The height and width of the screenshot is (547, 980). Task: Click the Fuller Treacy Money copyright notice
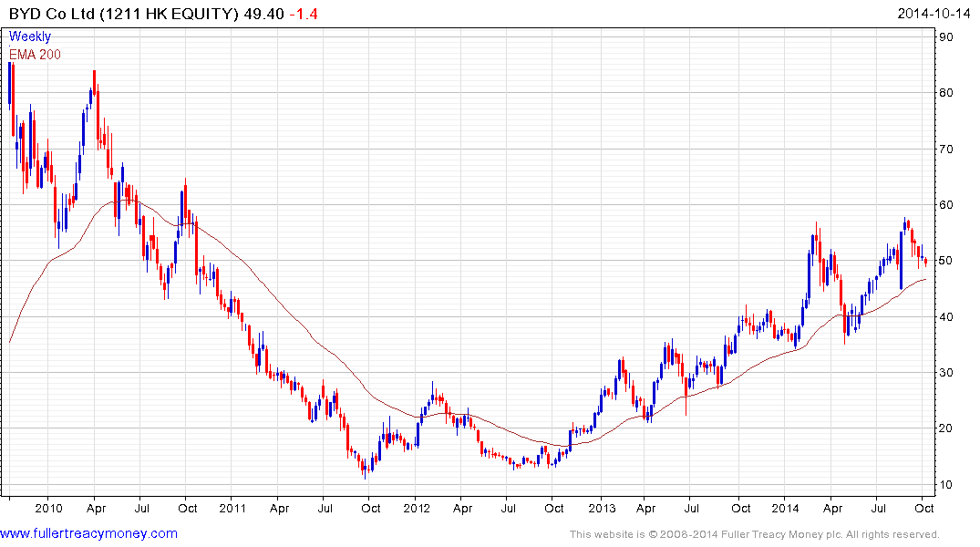[755, 534]
